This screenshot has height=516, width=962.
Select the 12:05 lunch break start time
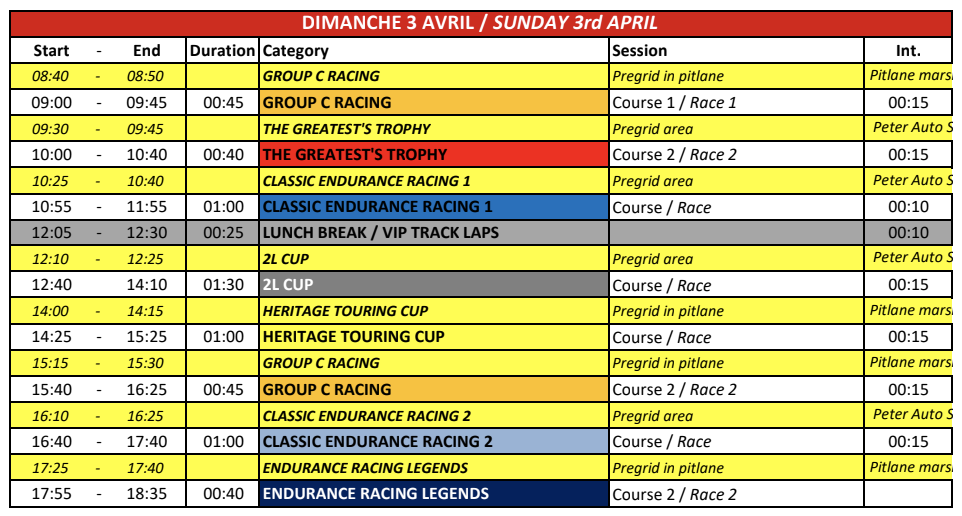click(x=51, y=233)
